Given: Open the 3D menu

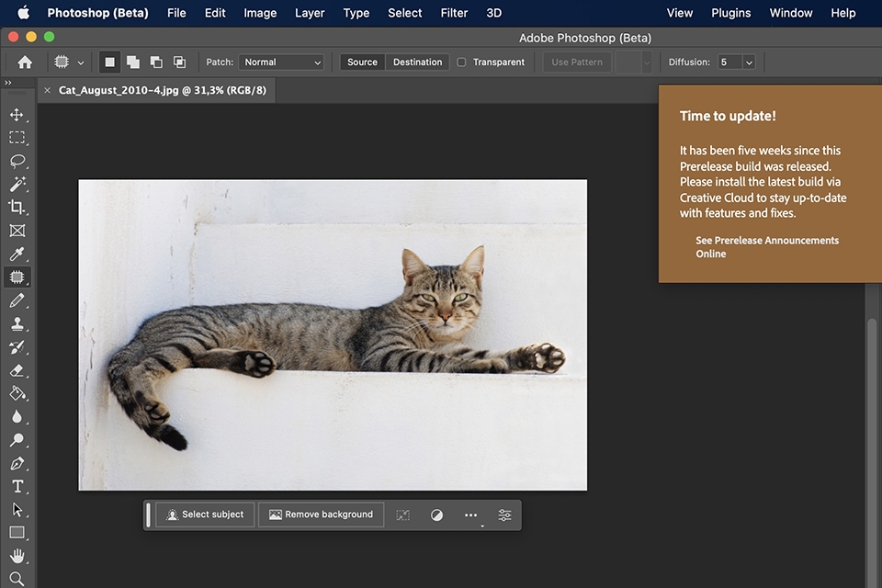Looking at the screenshot, I should [x=493, y=13].
